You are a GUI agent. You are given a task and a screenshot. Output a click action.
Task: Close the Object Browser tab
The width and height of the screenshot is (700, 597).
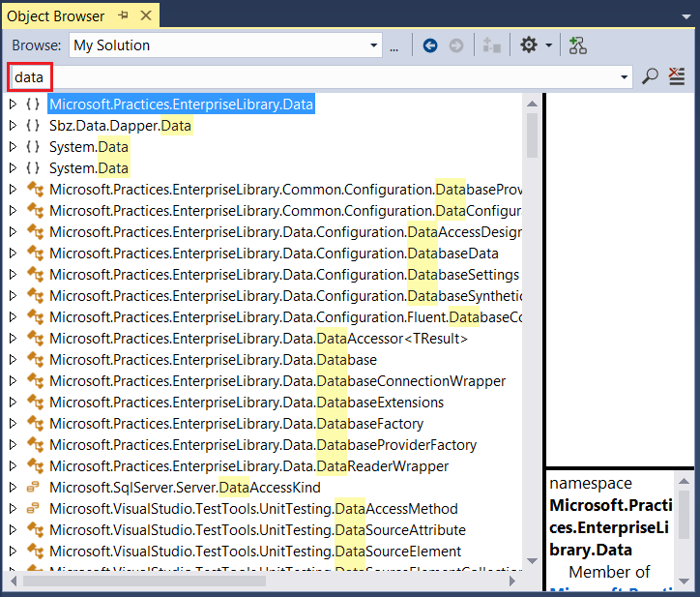point(145,15)
